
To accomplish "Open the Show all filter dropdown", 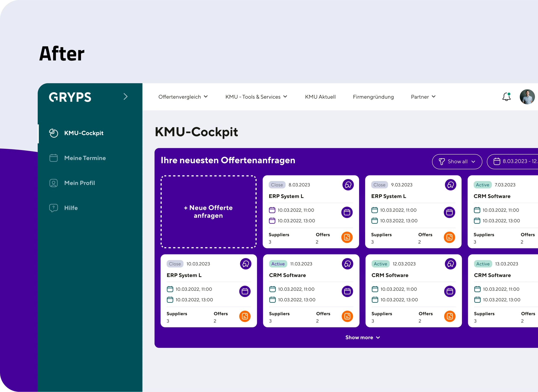I will coord(457,162).
